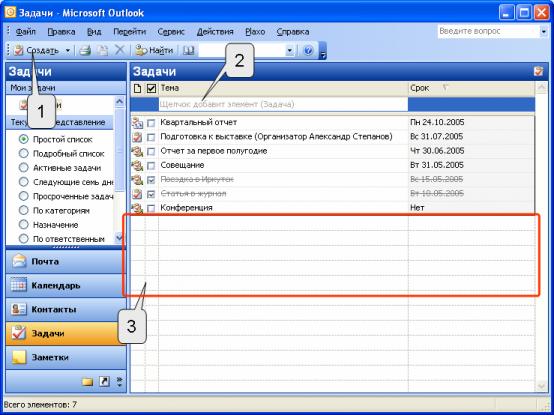Open the Вид menu

[x=94, y=32]
